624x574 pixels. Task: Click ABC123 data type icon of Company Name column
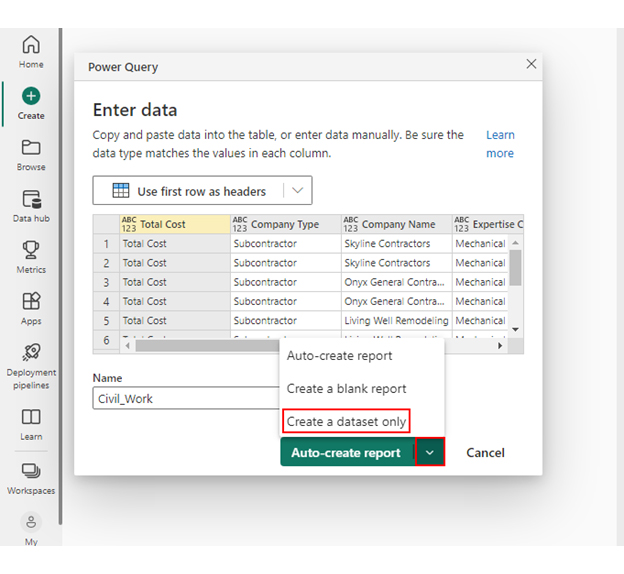[351, 224]
